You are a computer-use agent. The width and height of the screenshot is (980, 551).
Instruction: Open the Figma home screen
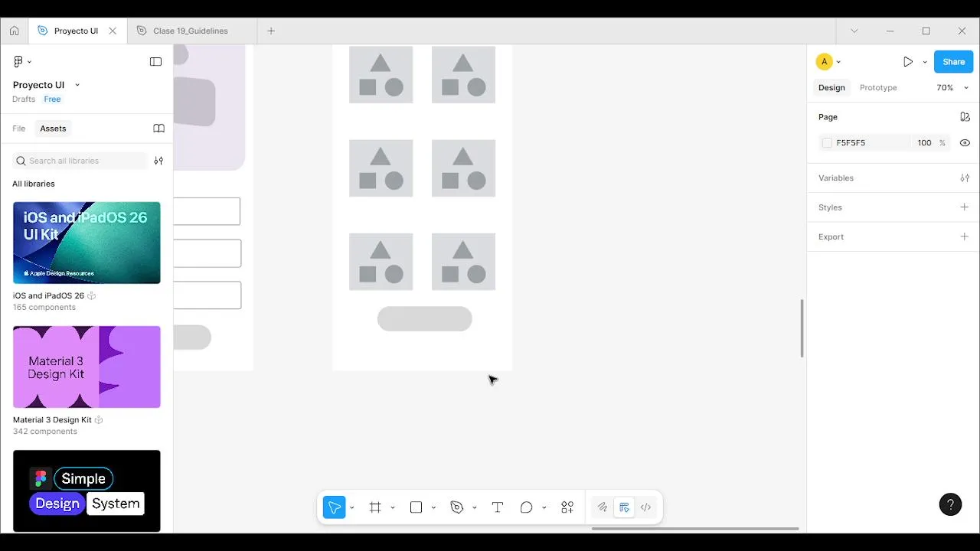pos(14,31)
